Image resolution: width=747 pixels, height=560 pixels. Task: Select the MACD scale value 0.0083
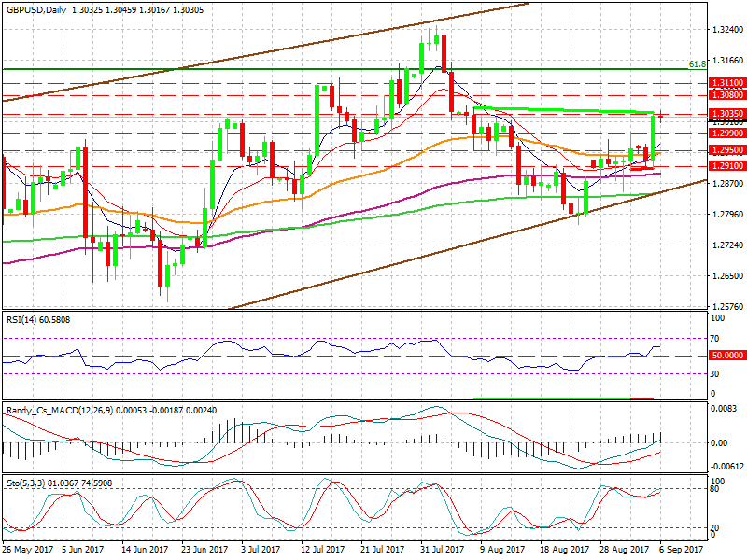click(x=724, y=409)
